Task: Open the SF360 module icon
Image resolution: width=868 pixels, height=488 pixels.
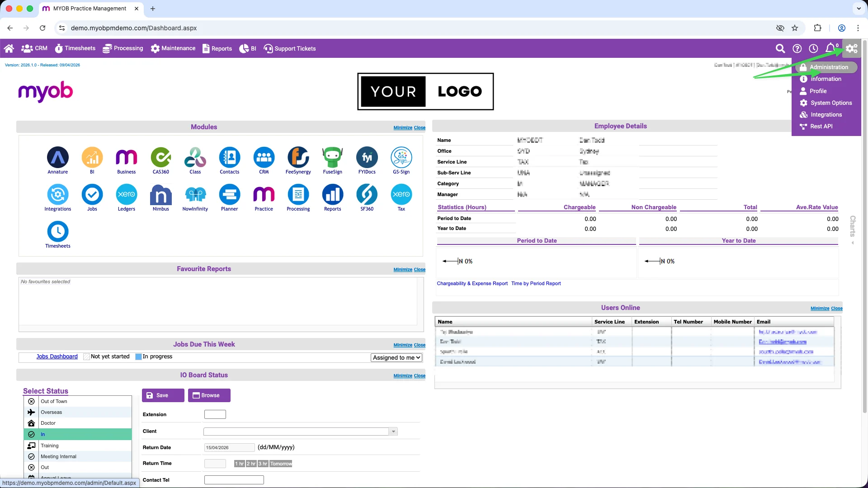Action: pyautogui.click(x=367, y=195)
